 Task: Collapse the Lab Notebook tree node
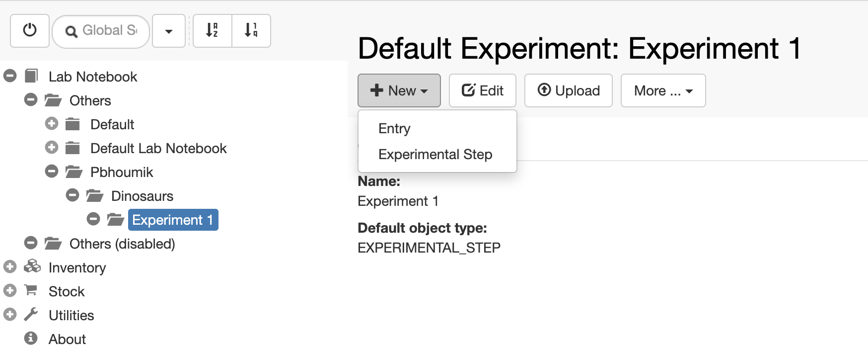10,76
